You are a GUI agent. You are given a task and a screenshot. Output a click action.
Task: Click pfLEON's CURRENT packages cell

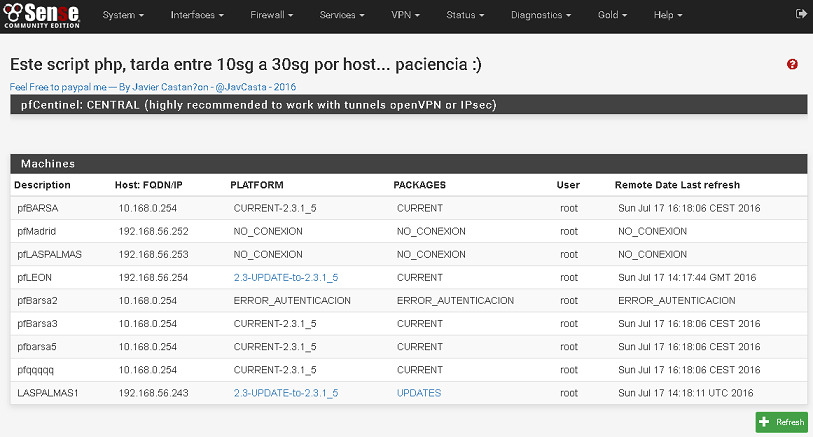(420, 277)
